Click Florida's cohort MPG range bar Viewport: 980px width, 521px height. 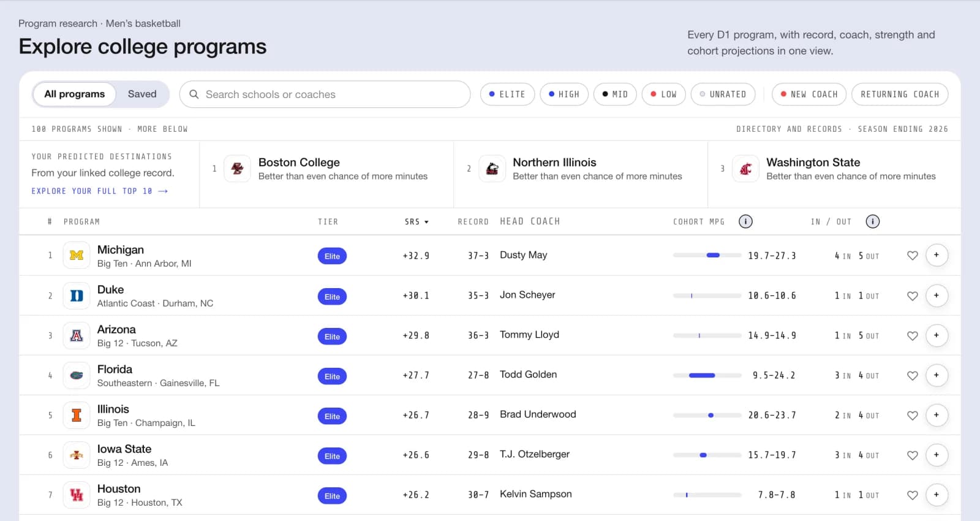click(707, 375)
